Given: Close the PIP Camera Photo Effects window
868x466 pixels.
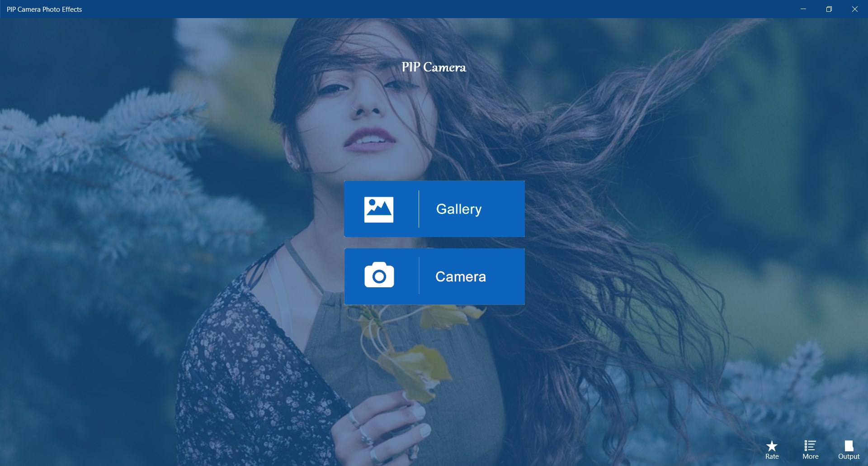Looking at the screenshot, I should (855, 9).
